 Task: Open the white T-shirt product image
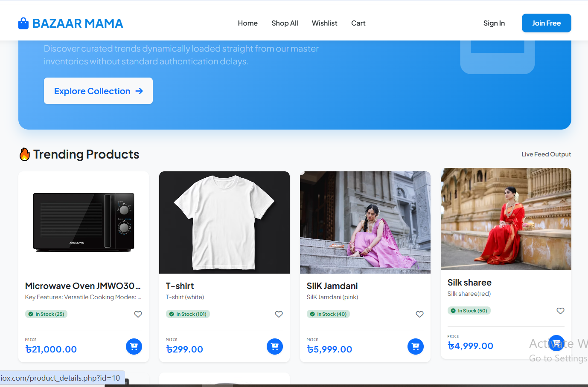pos(224,222)
